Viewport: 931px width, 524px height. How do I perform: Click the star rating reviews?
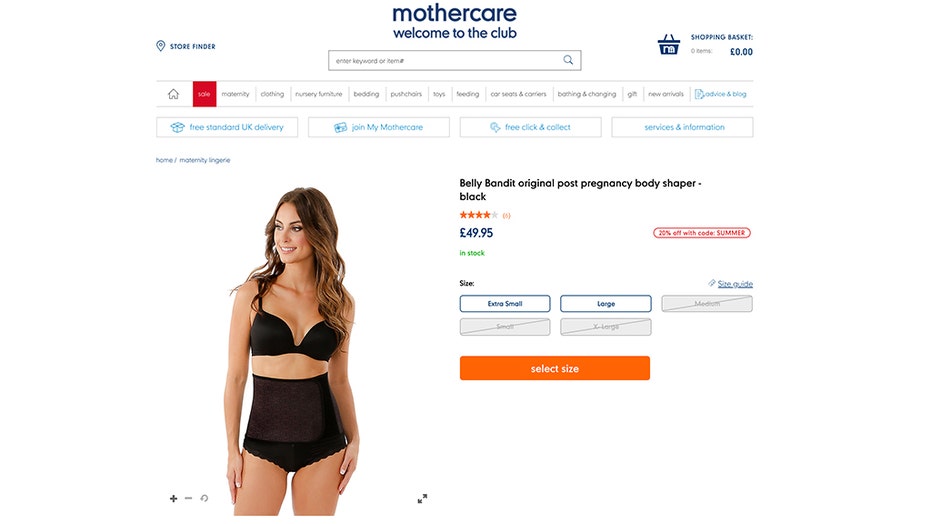tap(484, 215)
